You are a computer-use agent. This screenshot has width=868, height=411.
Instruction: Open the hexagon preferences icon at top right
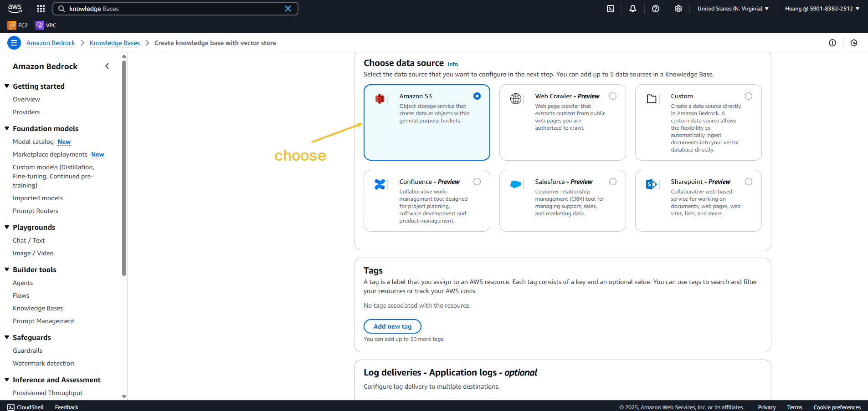pos(854,43)
